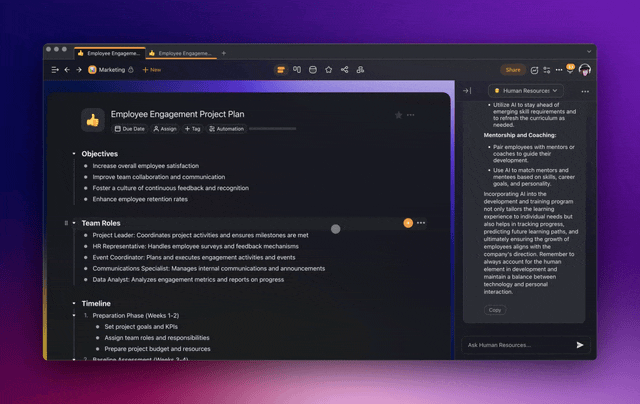Click the Share button
The height and width of the screenshot is (404, 640).
(513, 70)
